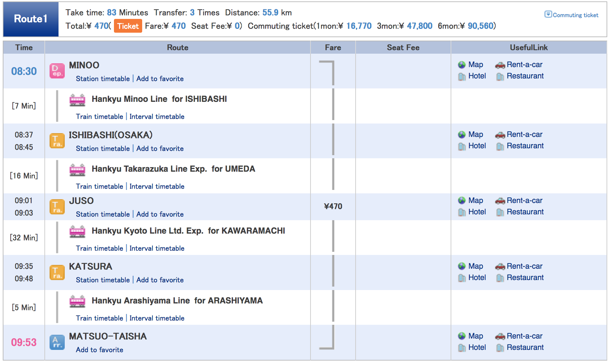This screenshot has width=610, height=364.
Task: Click the Hotel building icon in MINOO row
Action: [462, 76]
